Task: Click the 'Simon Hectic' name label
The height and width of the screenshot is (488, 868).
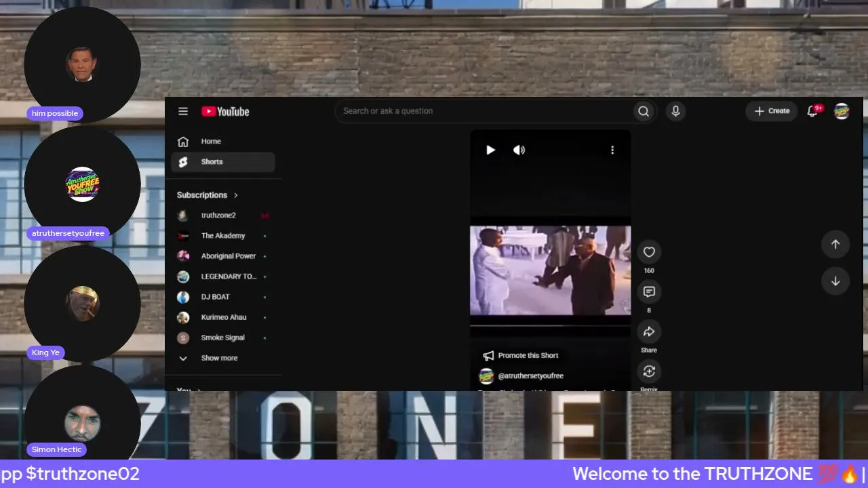Action: tap(57, 449)
